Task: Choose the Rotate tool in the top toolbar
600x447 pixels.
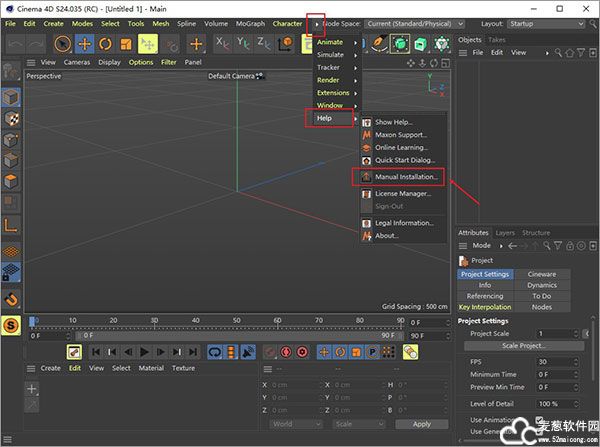Action: 106,44
